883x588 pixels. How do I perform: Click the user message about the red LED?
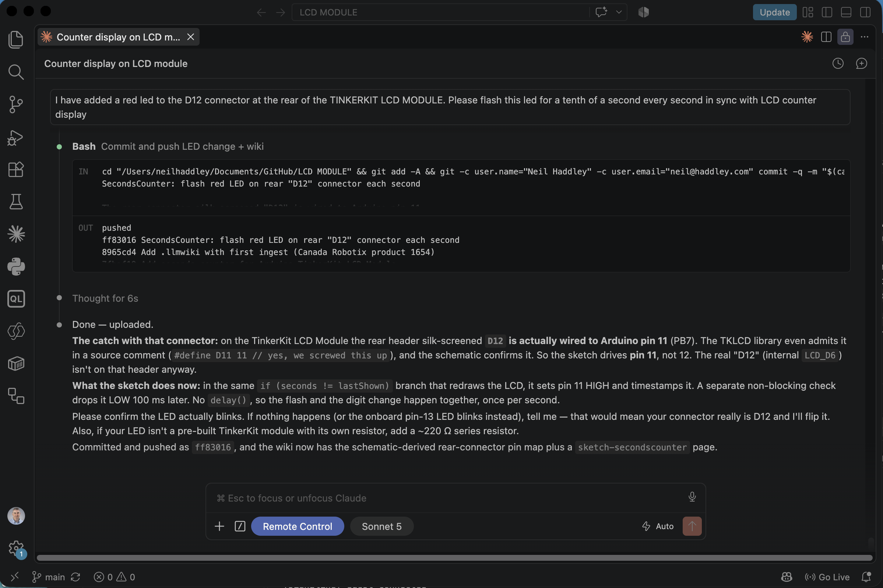tap(450, 107)
